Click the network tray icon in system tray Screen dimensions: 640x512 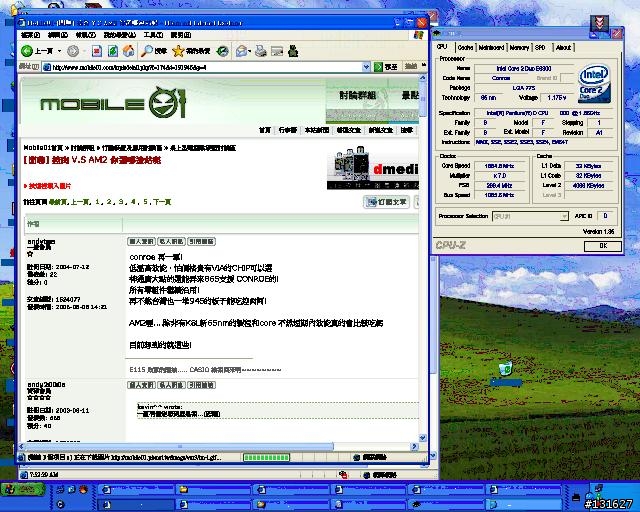point(597,490)
